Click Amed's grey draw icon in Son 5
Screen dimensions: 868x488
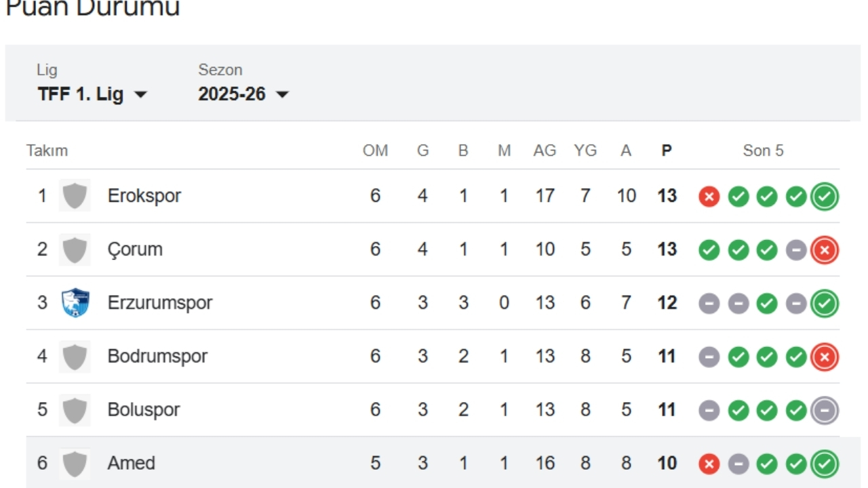[x=738, y=464]
